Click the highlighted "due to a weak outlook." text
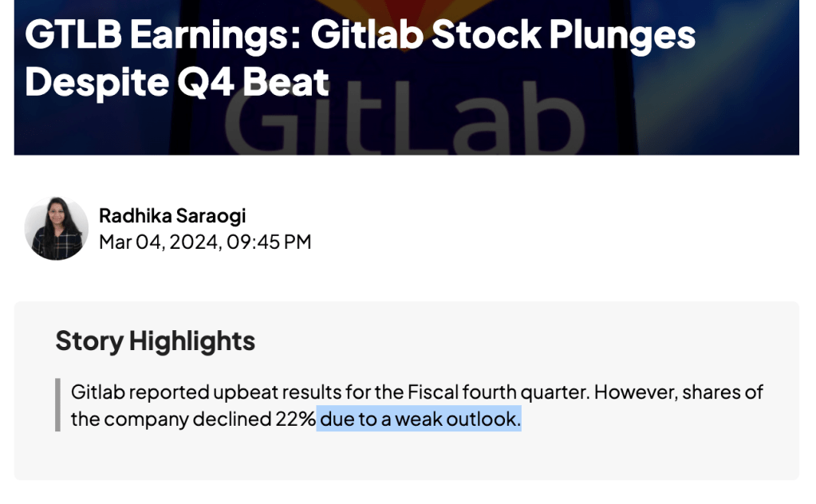Image resolution: width=816 pixels, height=504 pixels. point(420,419)
